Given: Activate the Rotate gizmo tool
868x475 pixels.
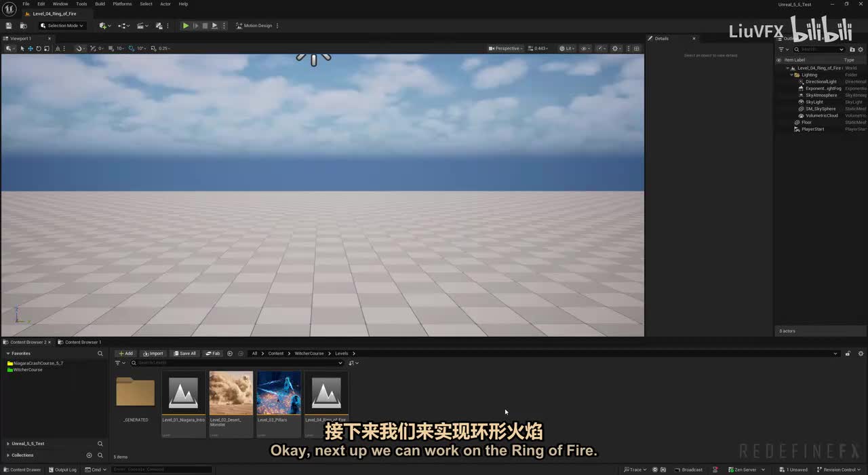Looking at the screenshot, I should point(38,49).
